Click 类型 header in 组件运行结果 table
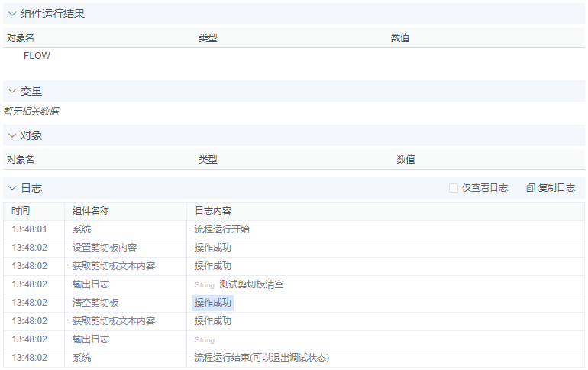This screenshot has width=588, height=370. point(208,37)
